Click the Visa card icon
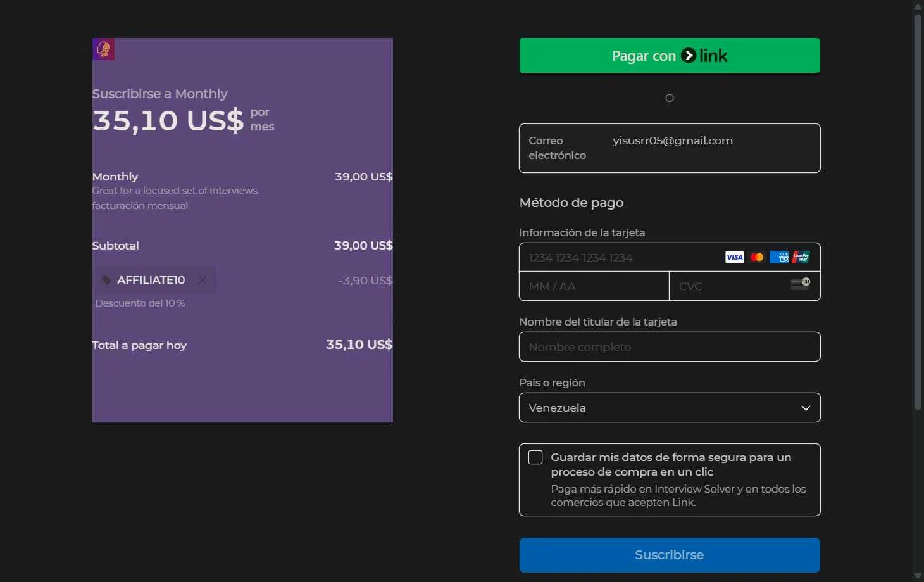924x582 pixels. coord(735,257)
